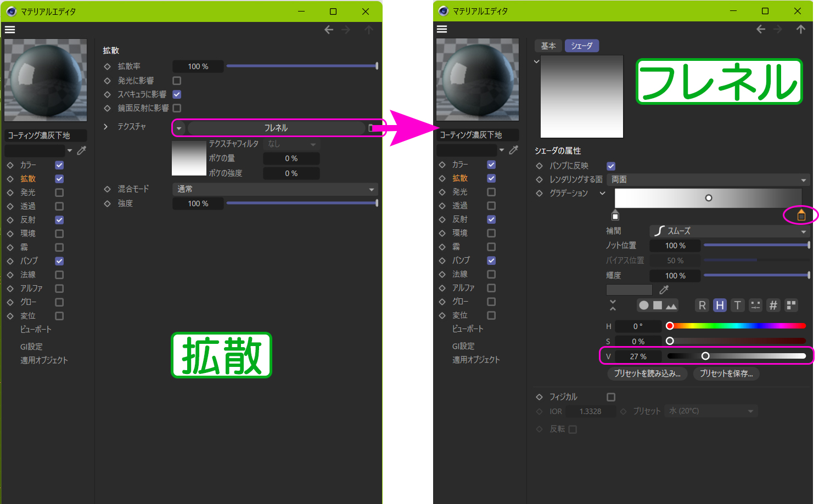
Task: Switch color picker to RGB mode (R)
Action: [702, 305]
